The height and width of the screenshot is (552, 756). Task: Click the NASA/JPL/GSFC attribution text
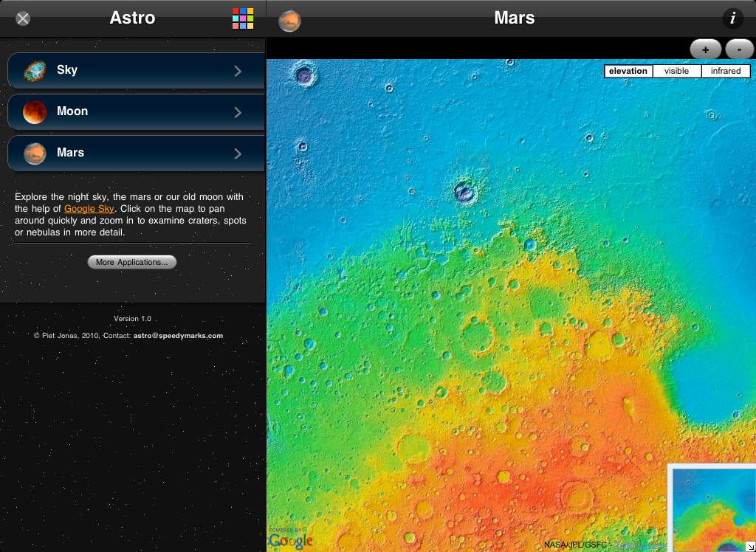click(x=574, y=545)
